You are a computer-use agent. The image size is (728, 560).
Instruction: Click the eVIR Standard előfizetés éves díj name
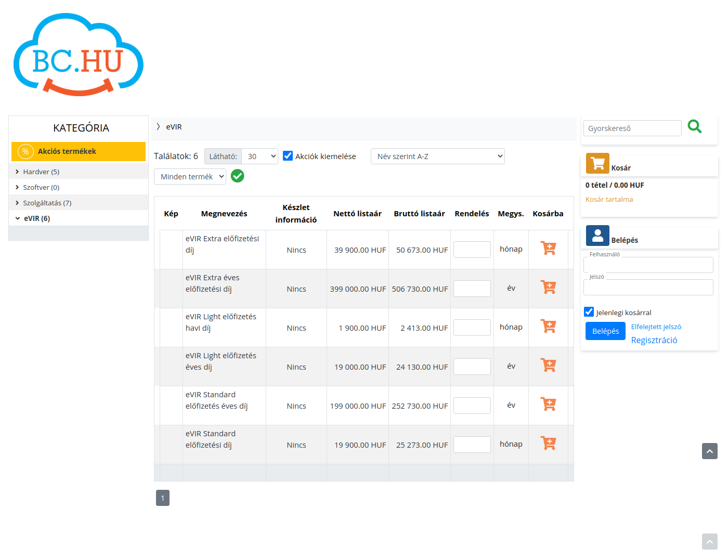point(216,400)
